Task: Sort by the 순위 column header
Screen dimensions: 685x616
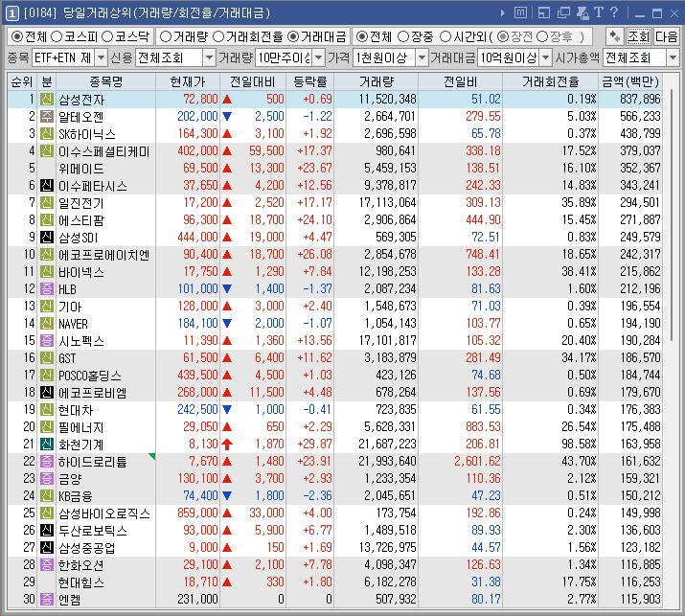Action: pyautogui.click(x=22, y=82)
